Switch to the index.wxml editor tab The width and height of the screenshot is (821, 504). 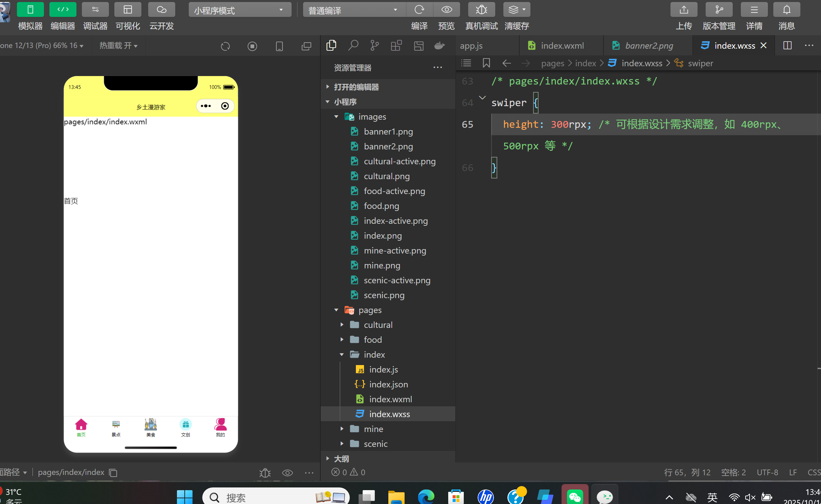(562, 46)
